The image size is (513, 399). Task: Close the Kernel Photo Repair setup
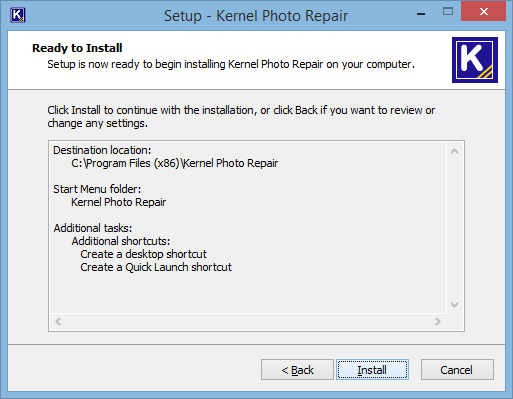484,12
